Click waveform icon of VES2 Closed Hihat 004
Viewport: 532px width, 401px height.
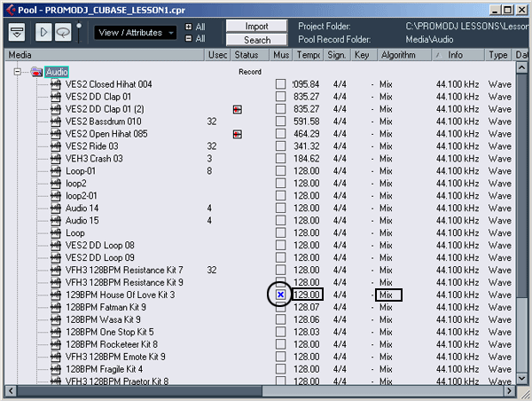click(54, 84)
